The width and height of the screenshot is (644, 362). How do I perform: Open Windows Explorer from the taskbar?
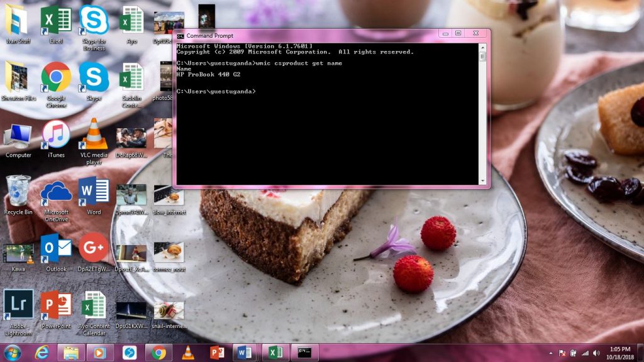[71, 353]
